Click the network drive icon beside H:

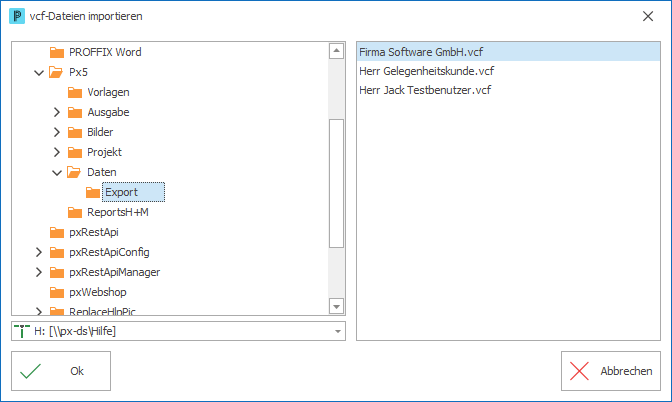(x=22, y=331)
